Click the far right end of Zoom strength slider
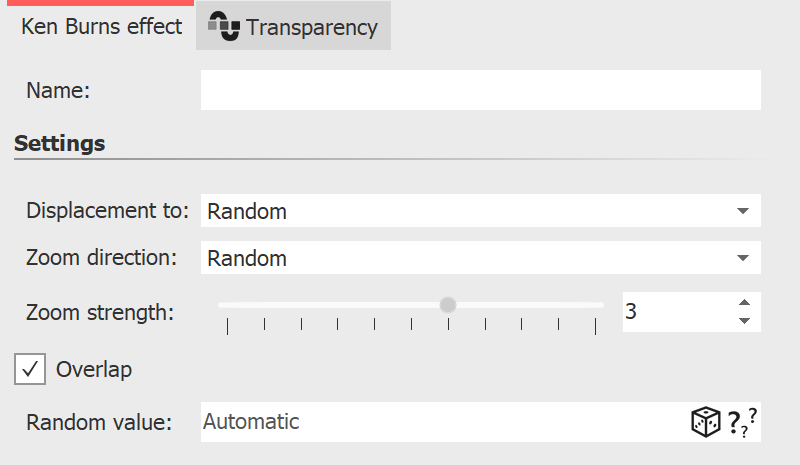 [602, 304]
